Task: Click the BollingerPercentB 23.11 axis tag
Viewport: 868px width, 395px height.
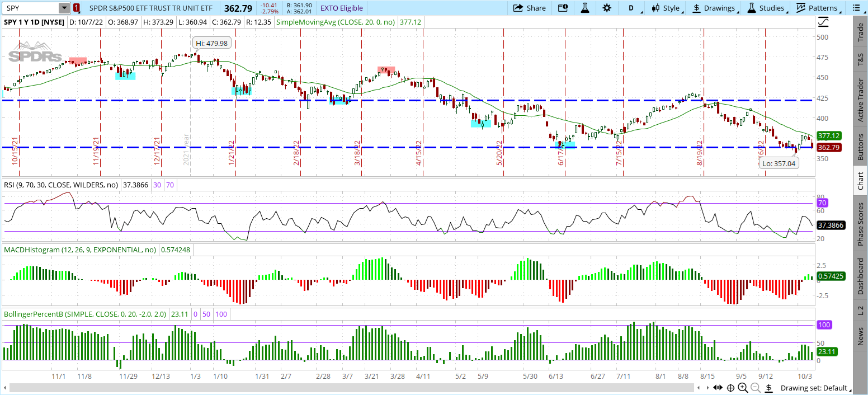Action: pyautogui.click(x=828, y=351)
